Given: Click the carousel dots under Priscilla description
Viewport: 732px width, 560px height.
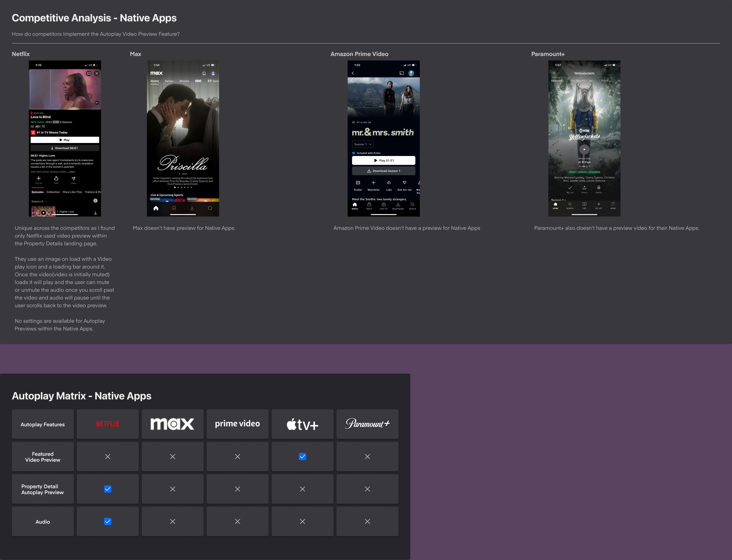Looking at the screenshot, I should click(183, 187).
